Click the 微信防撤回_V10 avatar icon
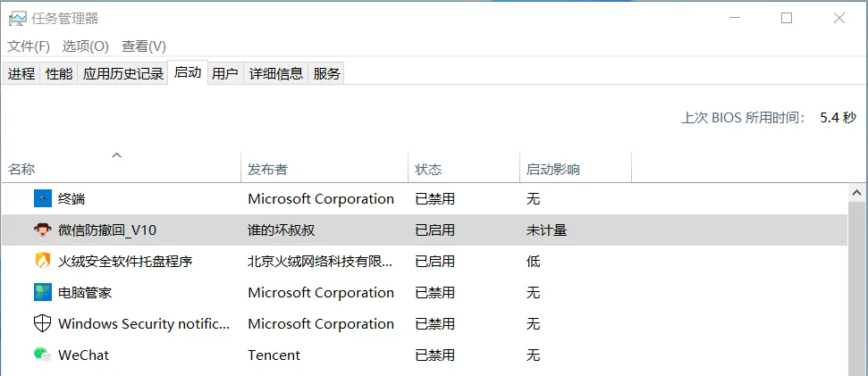The image size is (868, 376). point(43,230)
